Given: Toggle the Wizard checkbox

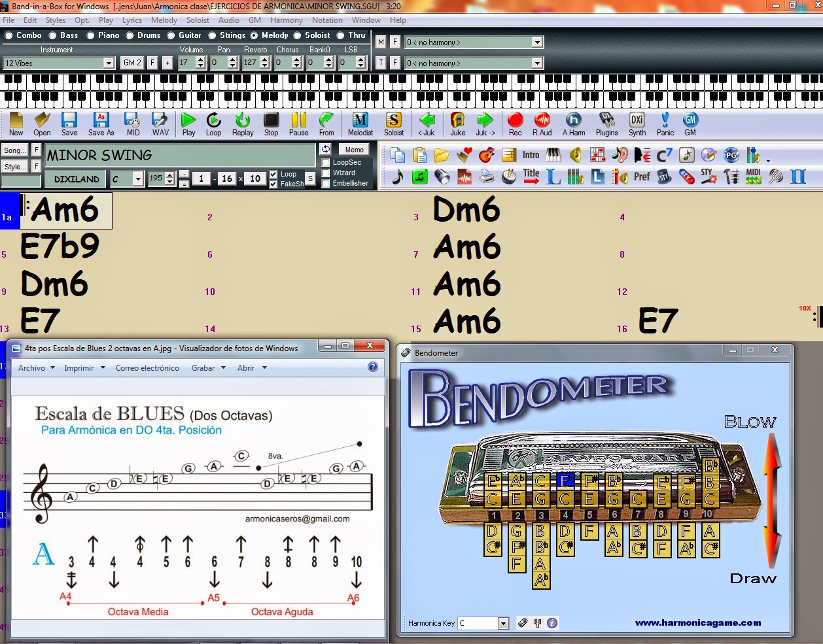Looking at the screenshot, I should pos(326,173).
